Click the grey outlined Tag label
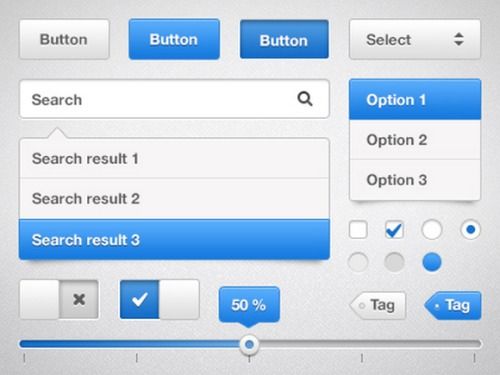This screenshot has height=375, width=500. pyautogui.click(x=378, y=305)
